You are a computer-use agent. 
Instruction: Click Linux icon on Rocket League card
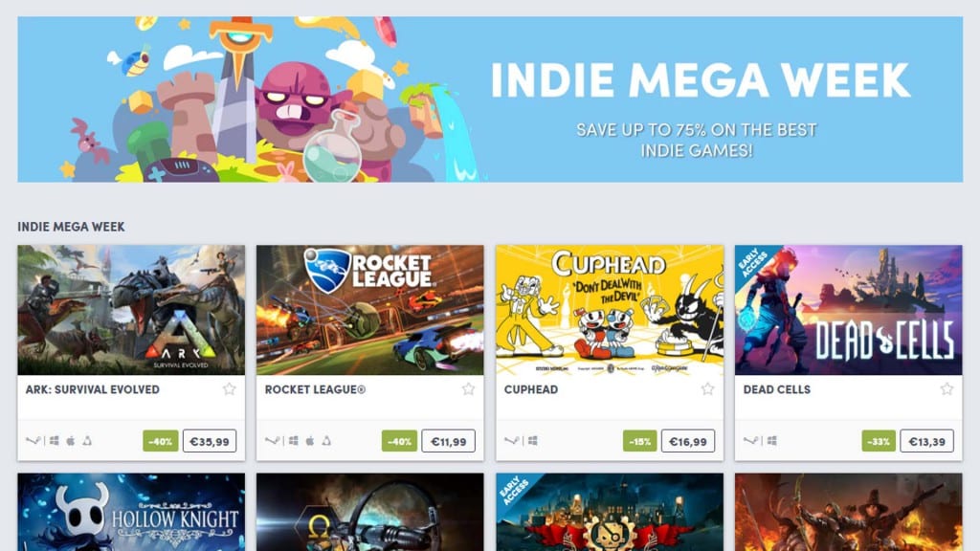tap(326, 441)
